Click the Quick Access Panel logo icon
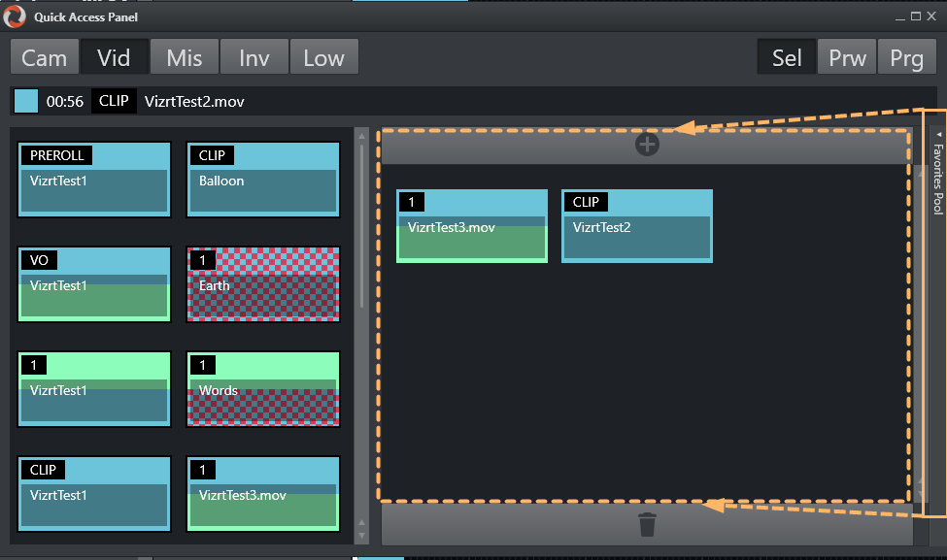The image size is (947, 560). pyautogui.click(x=17, y=16)
